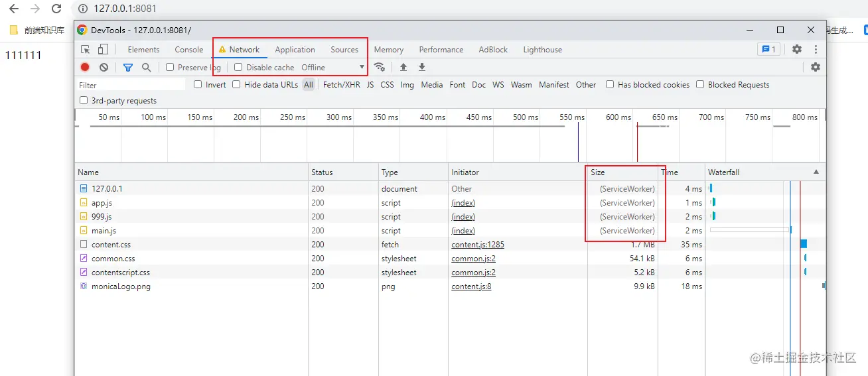Select the main.js request row
868x376 pixels.
point(450,231)
